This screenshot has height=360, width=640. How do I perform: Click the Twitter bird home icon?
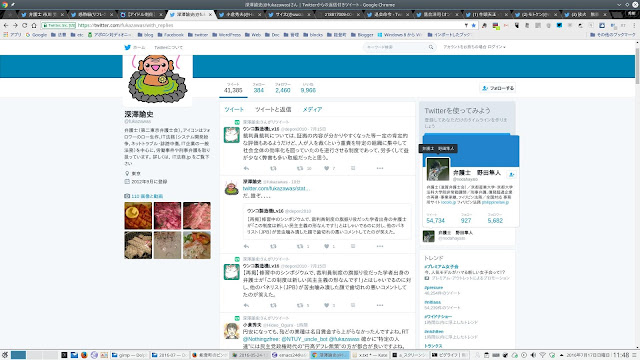(x=127, y=47)
